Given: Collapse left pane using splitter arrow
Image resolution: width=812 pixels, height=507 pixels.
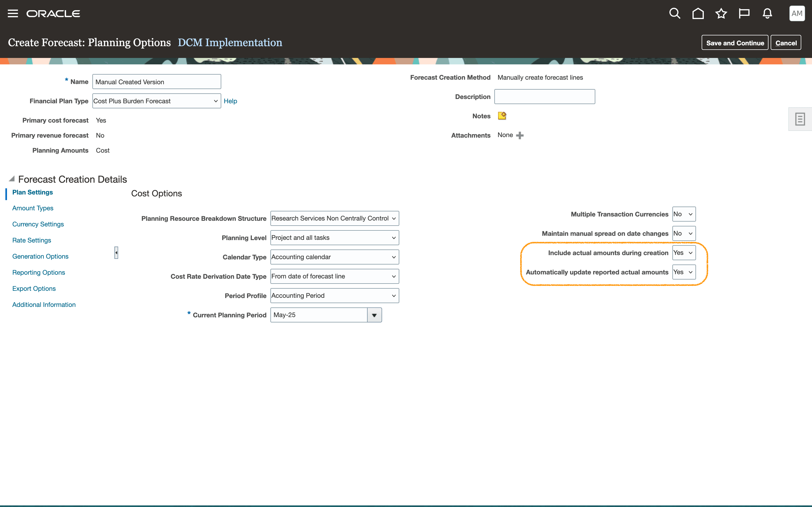Looking at the screenshot, I should point(116,252).
